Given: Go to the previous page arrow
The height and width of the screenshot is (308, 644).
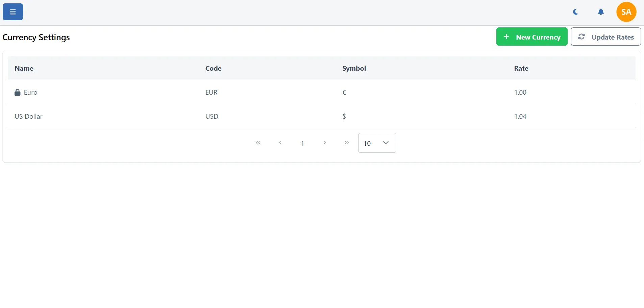Looking at the screenshot, I should [280, 143].
